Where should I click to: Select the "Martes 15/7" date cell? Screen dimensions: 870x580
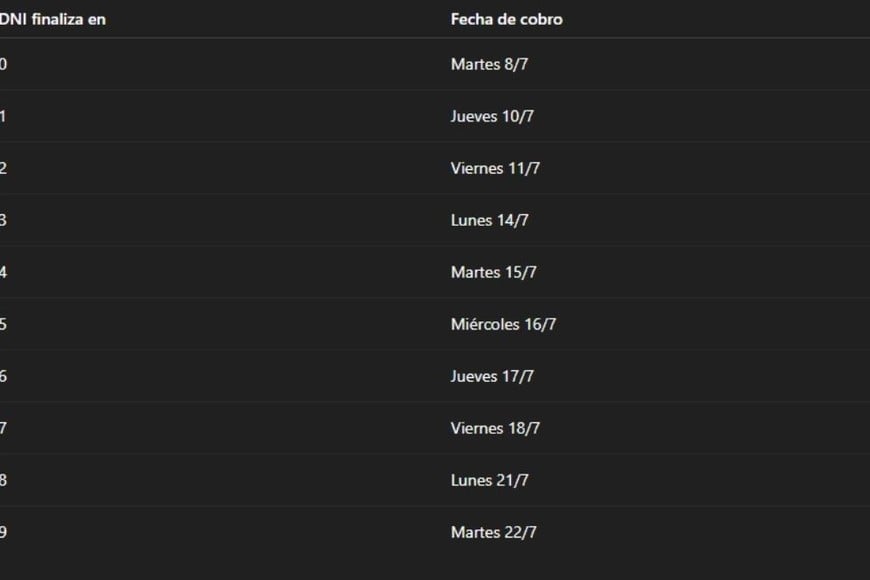(493, 272)
